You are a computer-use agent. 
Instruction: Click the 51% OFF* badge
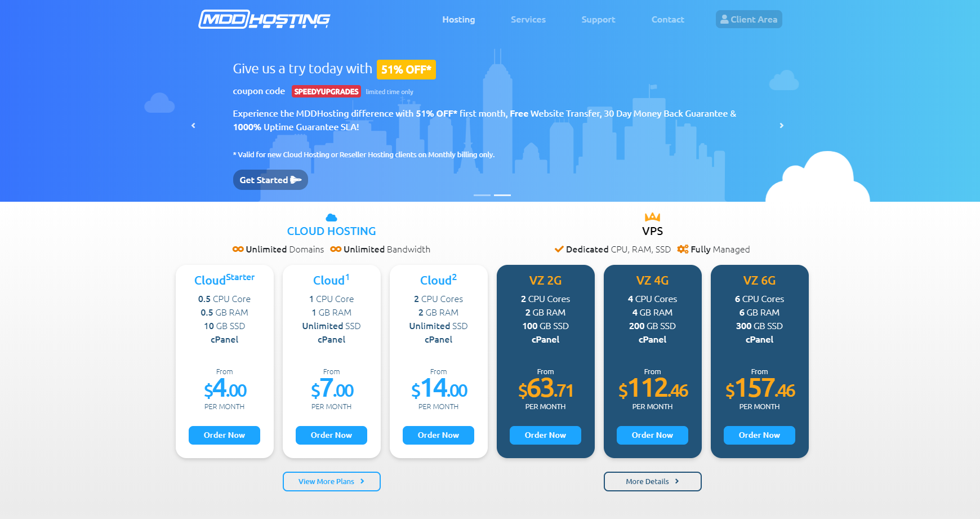pos(406,69)
